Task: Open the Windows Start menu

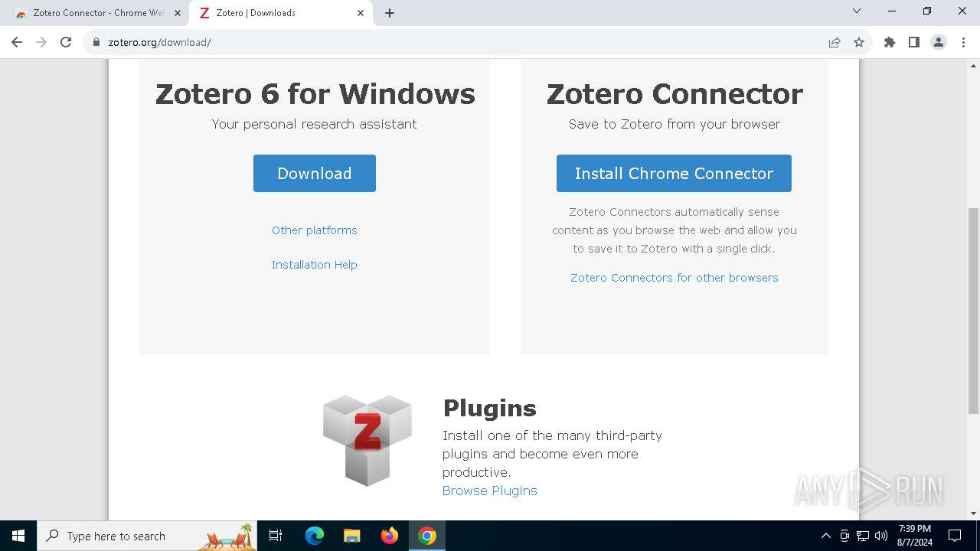Action: point(18,536)
